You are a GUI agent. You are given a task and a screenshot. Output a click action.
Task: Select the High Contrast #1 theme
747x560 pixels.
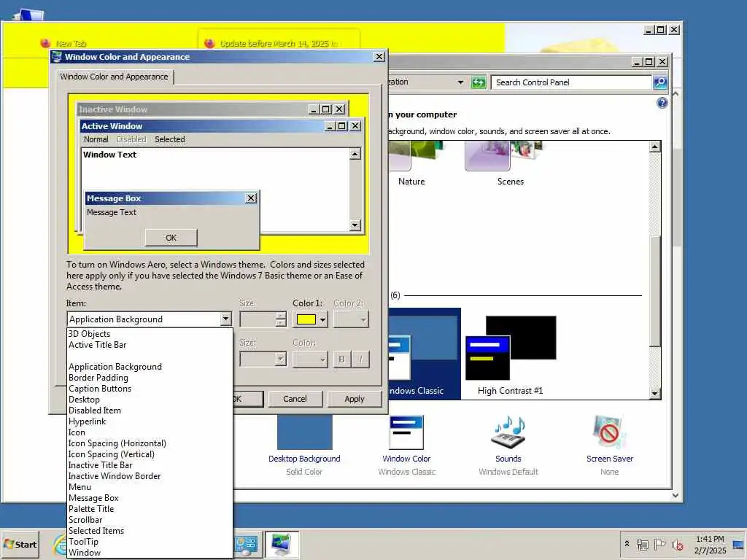[510, 355]
